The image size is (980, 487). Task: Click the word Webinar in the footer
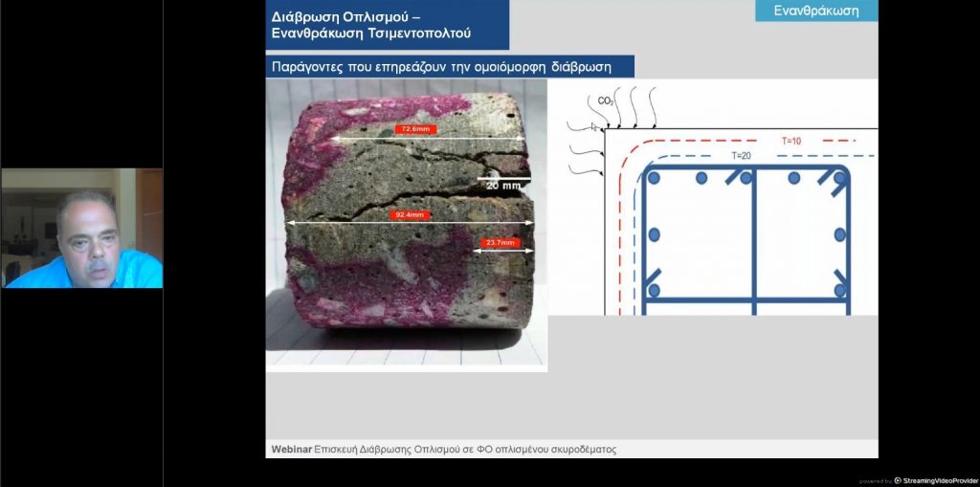coord(291,449)
